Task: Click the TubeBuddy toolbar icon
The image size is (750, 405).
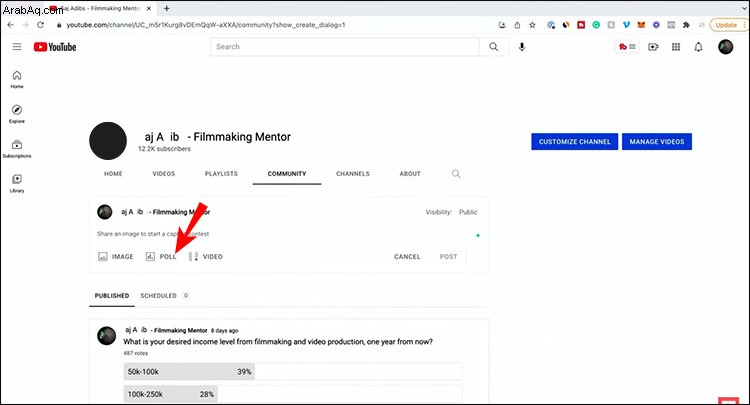Action: pyautogui.click(x=627, y=47)
